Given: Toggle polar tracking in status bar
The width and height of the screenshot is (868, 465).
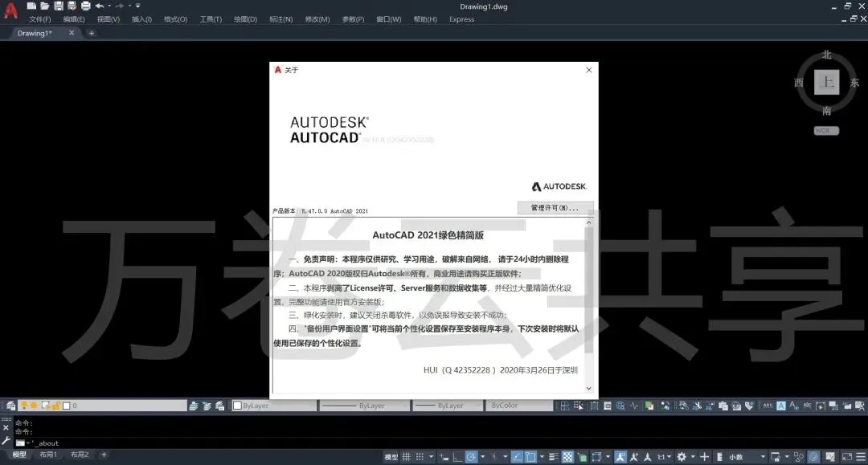Looking at the screenshot, I should click(471, 457).
